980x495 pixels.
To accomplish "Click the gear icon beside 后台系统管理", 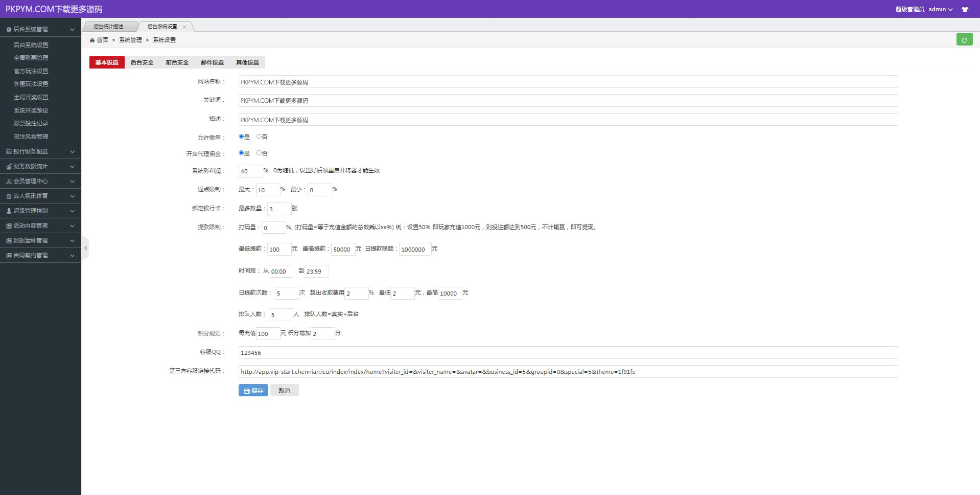I will [x=9, y=30].
